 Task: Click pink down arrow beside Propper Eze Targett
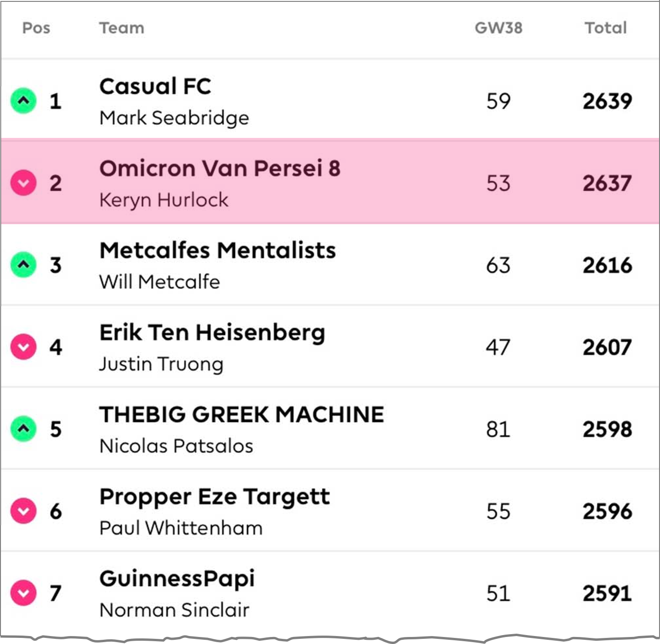(x=23, y=511)
